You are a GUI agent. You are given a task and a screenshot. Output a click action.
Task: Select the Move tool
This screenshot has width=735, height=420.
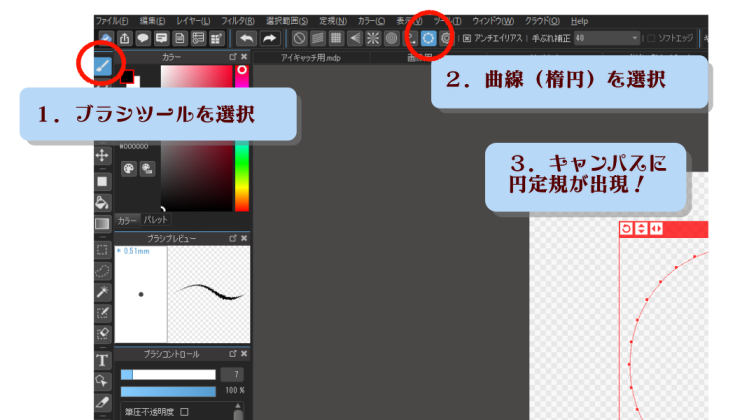(x=102, y=155)
